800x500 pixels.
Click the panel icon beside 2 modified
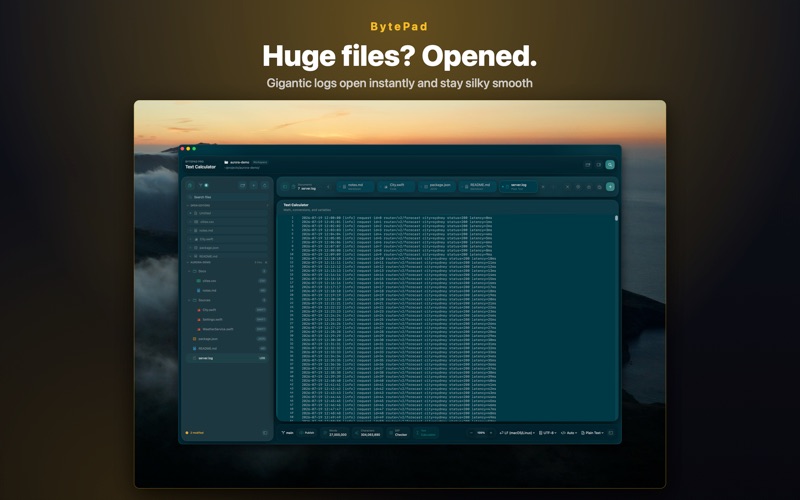tap(265, 433)
